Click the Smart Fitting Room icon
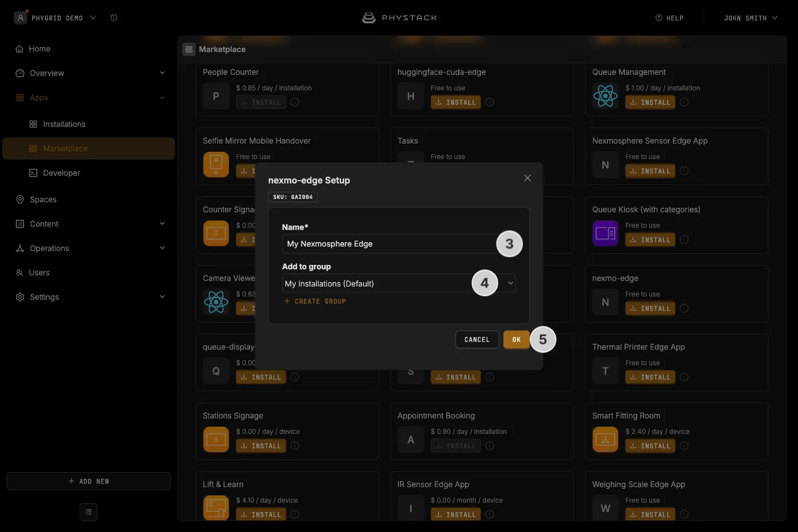 click(605, 439)
